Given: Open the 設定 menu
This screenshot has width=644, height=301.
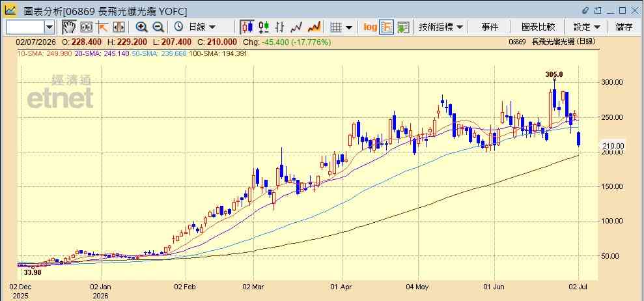Looking at the screenshot, I should [587, 27].
